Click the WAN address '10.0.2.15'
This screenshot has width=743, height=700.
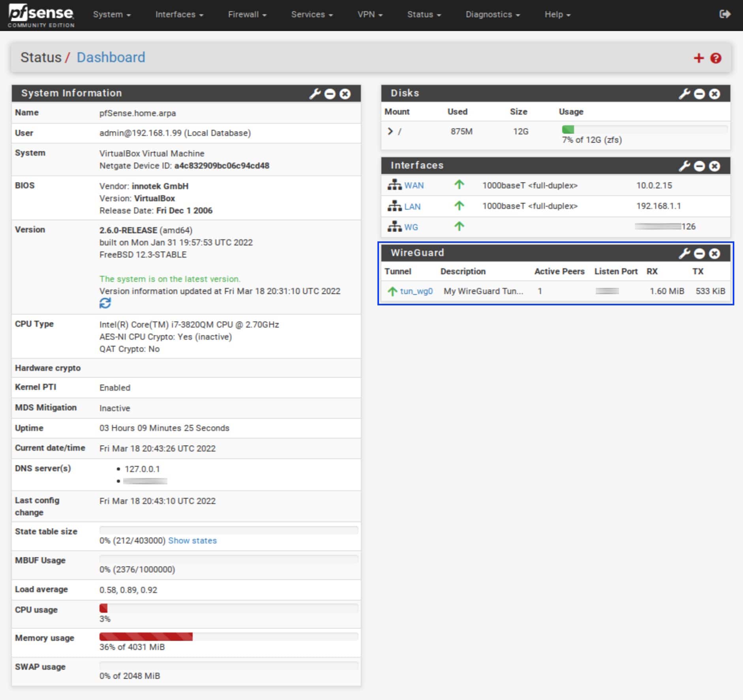point(654,185)
